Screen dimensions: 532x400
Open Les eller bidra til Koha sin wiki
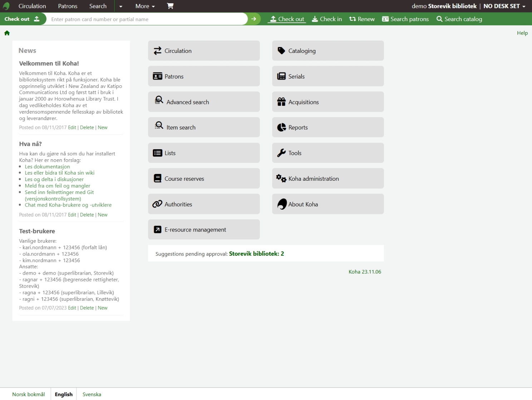(60, 173)
